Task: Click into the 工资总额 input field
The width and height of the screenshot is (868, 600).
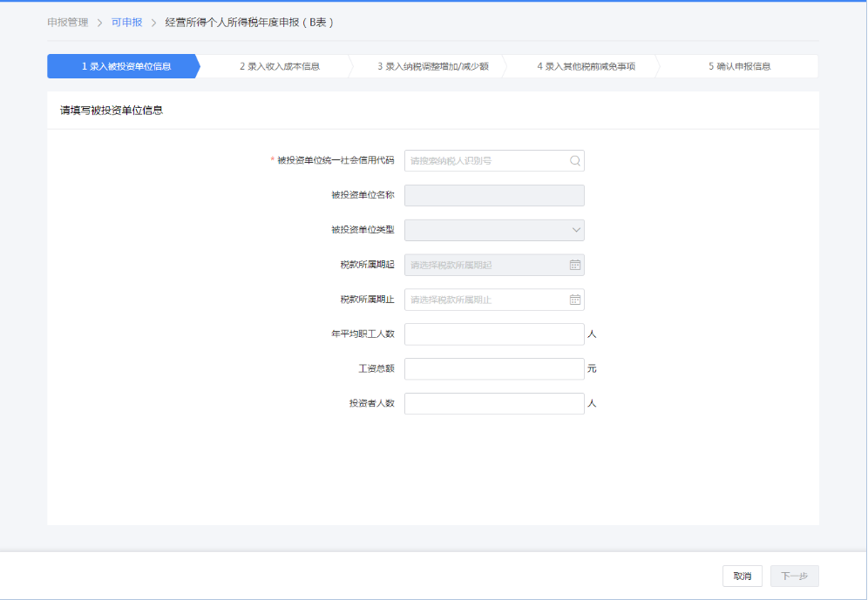Action: point(494,369)
